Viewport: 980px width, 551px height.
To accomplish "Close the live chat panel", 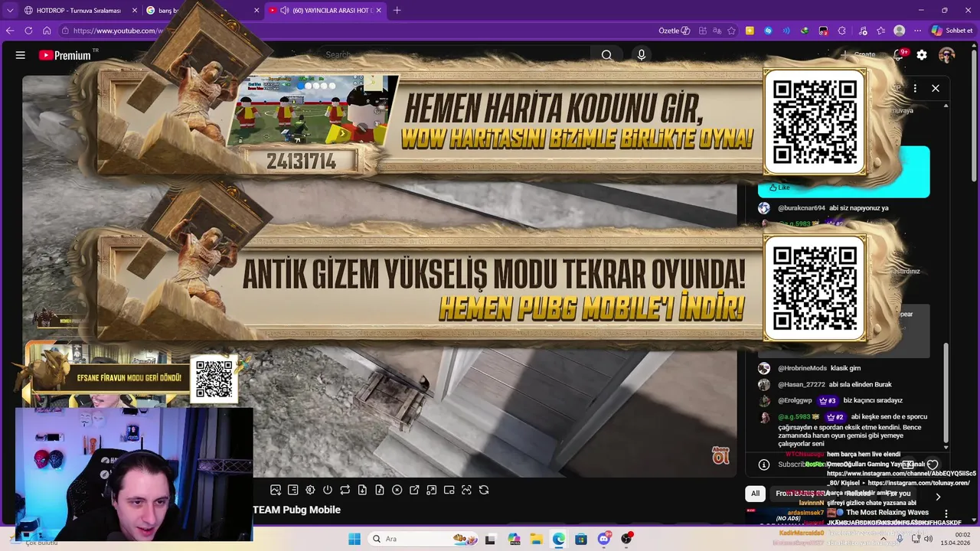I will [x=936, y=89].
